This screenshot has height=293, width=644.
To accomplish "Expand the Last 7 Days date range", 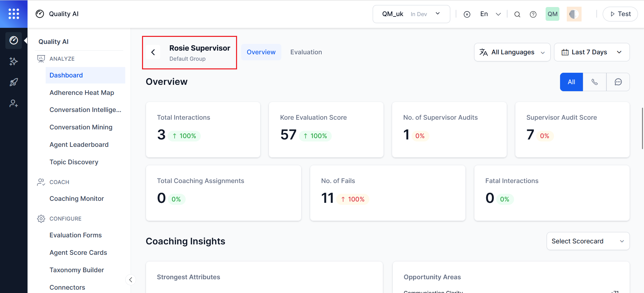I will pos(592,52).
